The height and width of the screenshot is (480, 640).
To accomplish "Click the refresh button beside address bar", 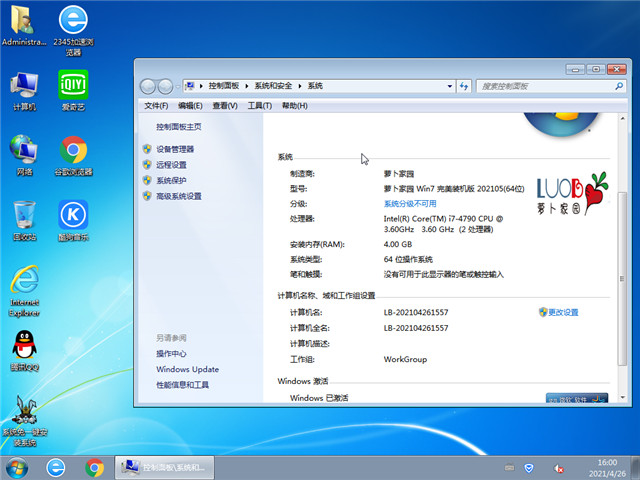I will point(464,86).
